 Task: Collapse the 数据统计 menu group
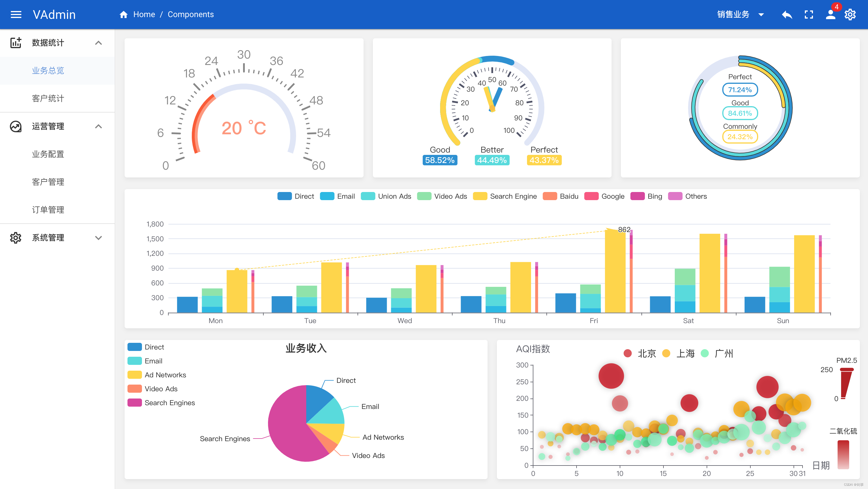(99, 43)
